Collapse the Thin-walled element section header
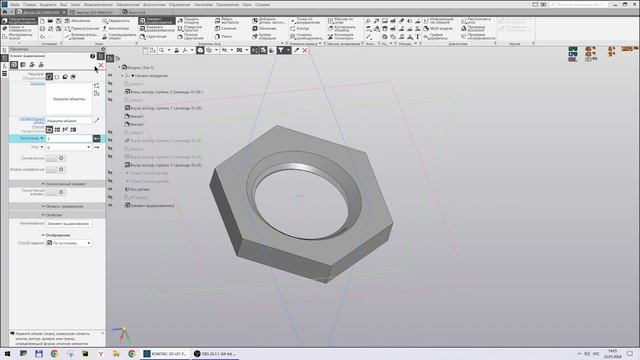The width and height of the screenshot is (640, 360). click(x=57, y=184)
